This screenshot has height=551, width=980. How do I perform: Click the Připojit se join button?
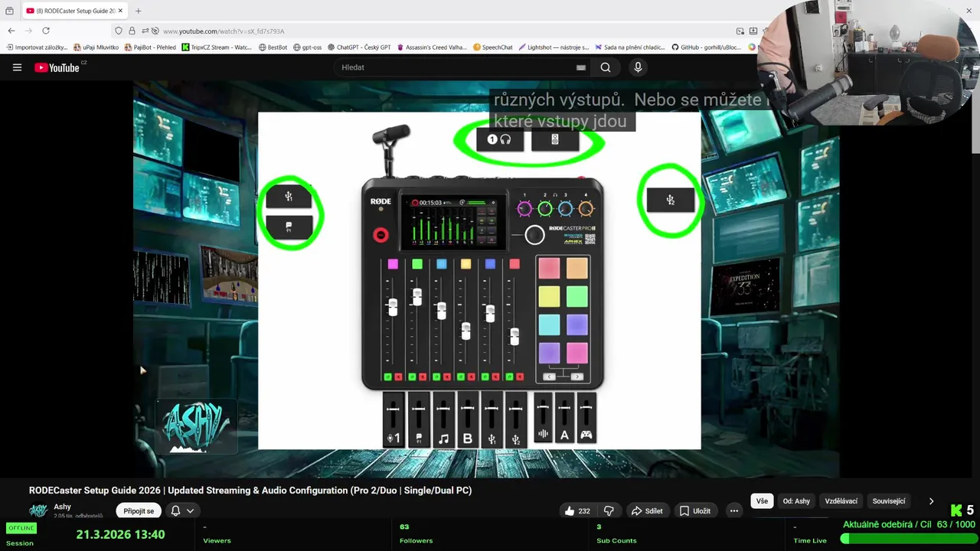tap(139, 510)
